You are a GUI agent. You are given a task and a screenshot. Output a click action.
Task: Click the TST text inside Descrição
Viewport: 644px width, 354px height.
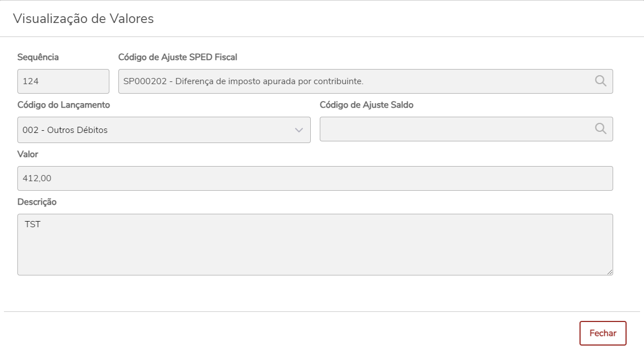pos(33,224)
